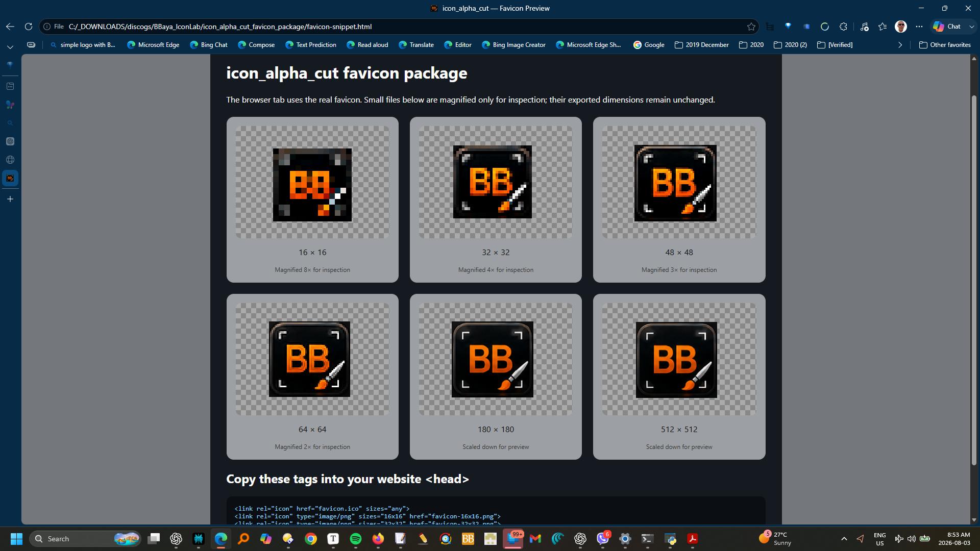The image size is (980, 551).
Task: Open the Windows Start menu
Action: [x=16, y=539]
